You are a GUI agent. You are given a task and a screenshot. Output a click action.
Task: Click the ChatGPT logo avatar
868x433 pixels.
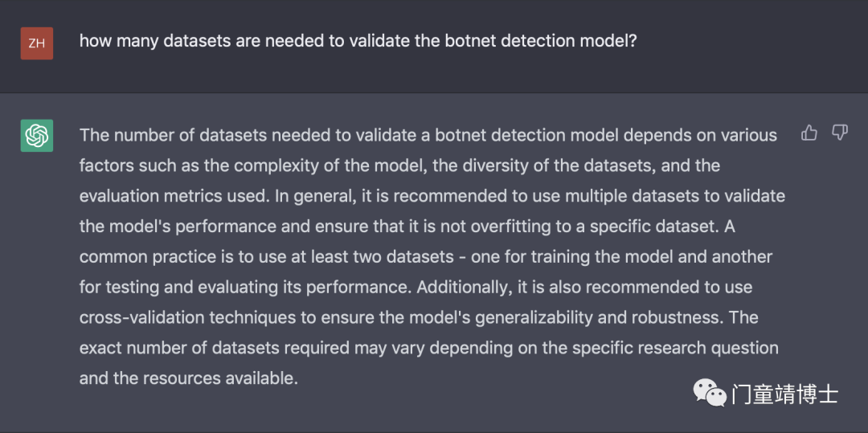(x=36, y=136)
